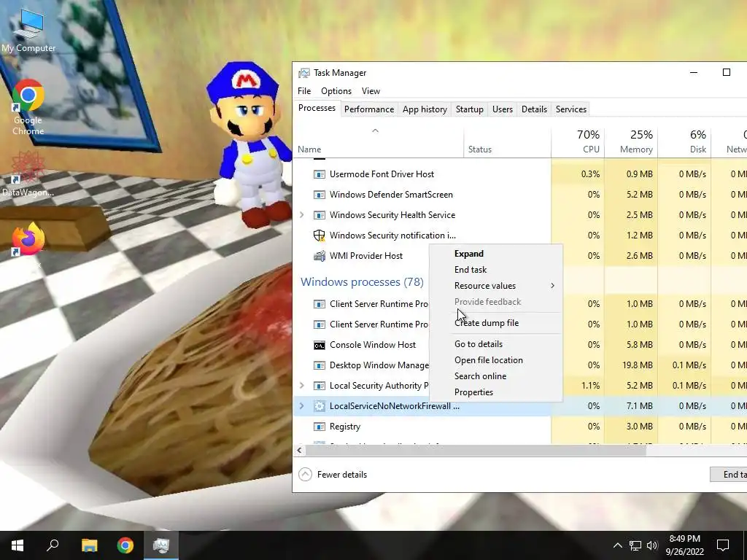Sort by CPU column header

(x=578, y=142)
